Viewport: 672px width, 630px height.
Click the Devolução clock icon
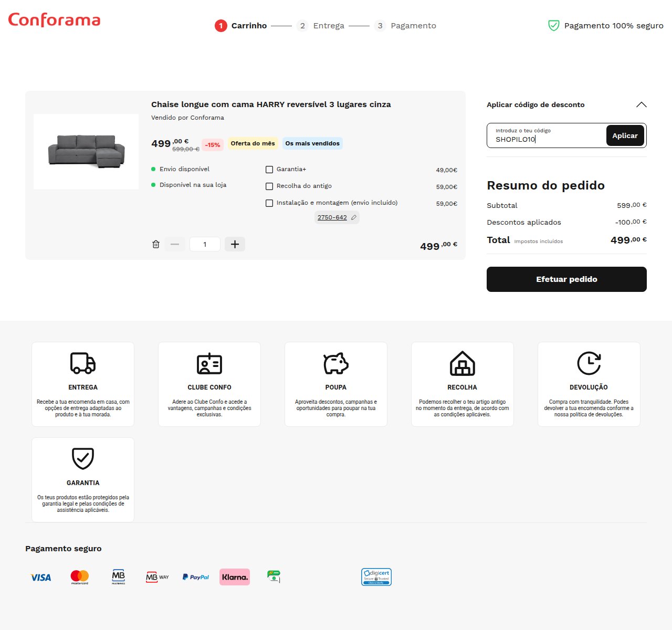click(x=589, y=363)
